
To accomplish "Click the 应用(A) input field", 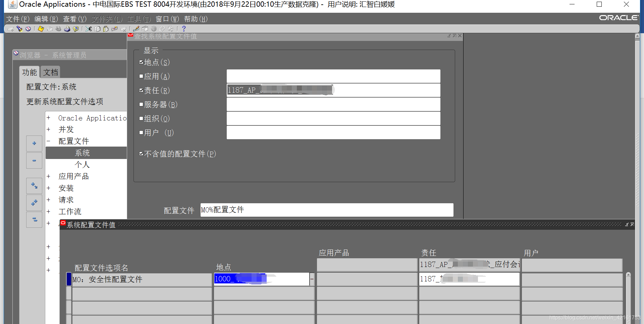I will [333, 76].
